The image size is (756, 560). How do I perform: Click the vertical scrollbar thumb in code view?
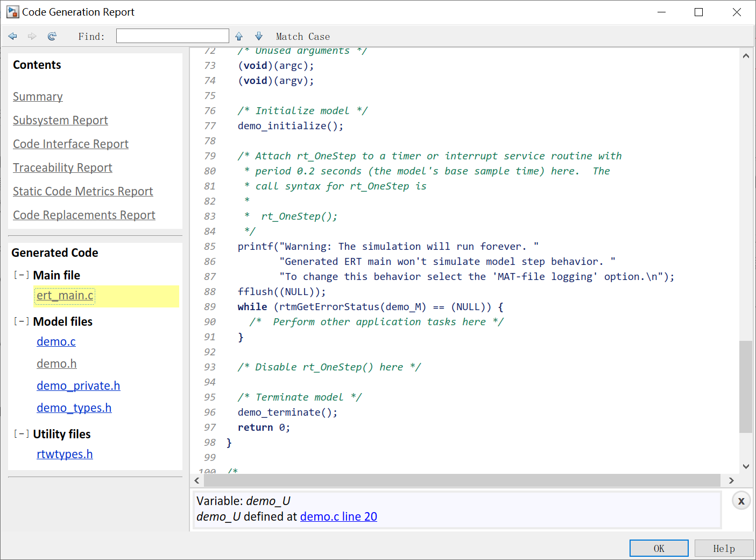click(746, 387)
